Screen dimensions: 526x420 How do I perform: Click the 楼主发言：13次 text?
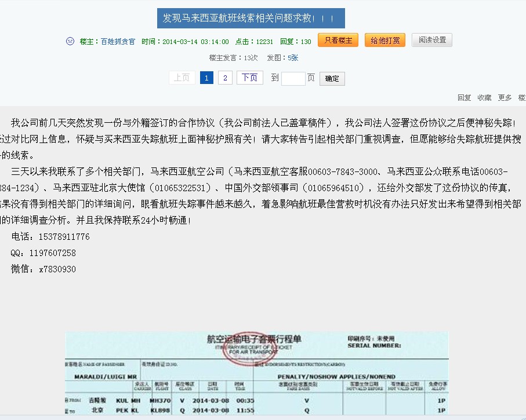coord(234,58)
